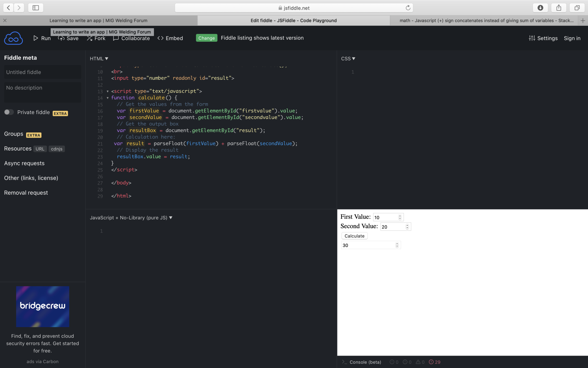Screen dimensions: 588x368
Task: Open the CSS panel dropdown
Action: (348, 59)
